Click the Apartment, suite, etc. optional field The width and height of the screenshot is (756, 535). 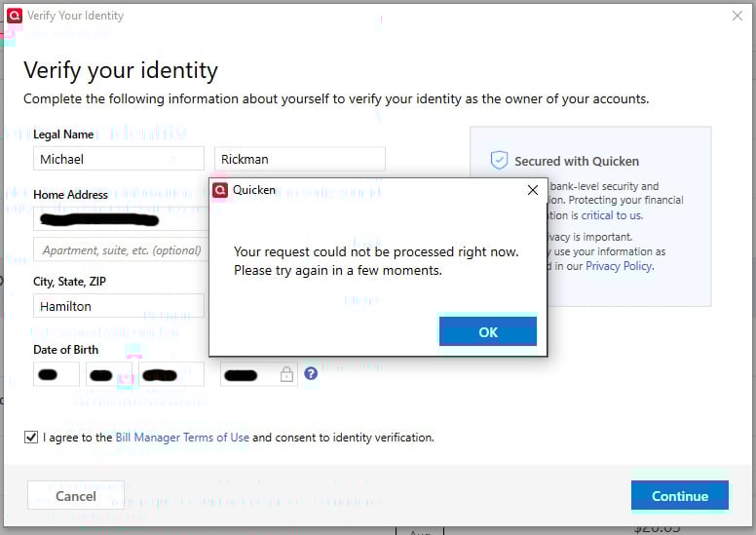coord(121,249)
